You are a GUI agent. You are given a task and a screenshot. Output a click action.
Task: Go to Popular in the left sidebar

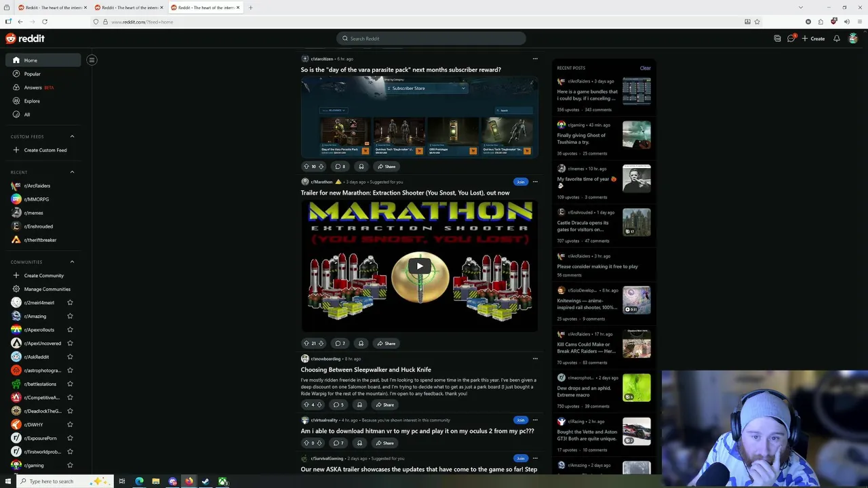[43, 74]
